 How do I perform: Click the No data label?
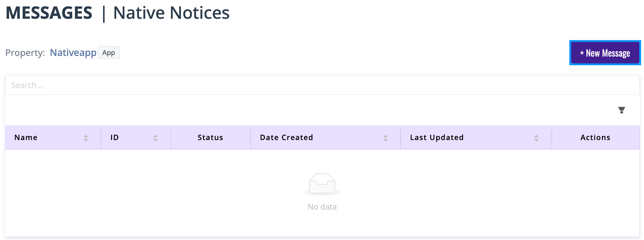click(x=322, y=206)
